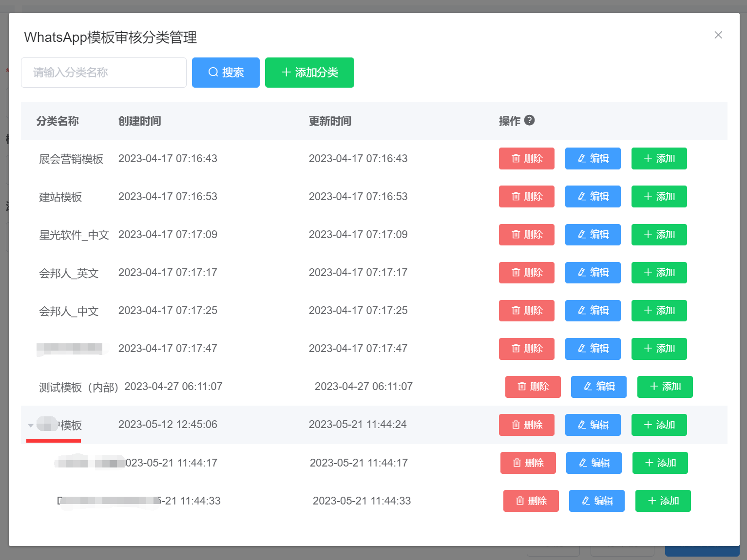Delete the row updated 2023-05-21 11:44:24

pyautogui.click(x=527, y=425)
